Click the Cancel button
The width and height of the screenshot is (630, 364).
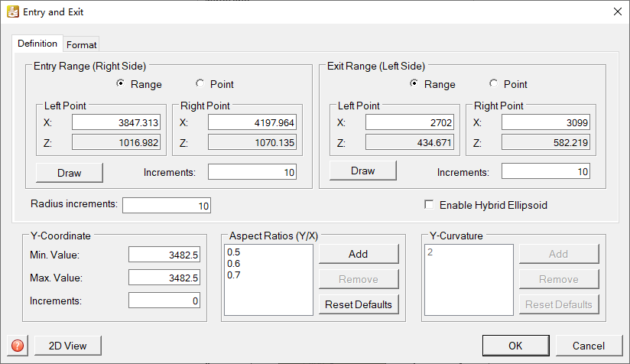(589, 346)
